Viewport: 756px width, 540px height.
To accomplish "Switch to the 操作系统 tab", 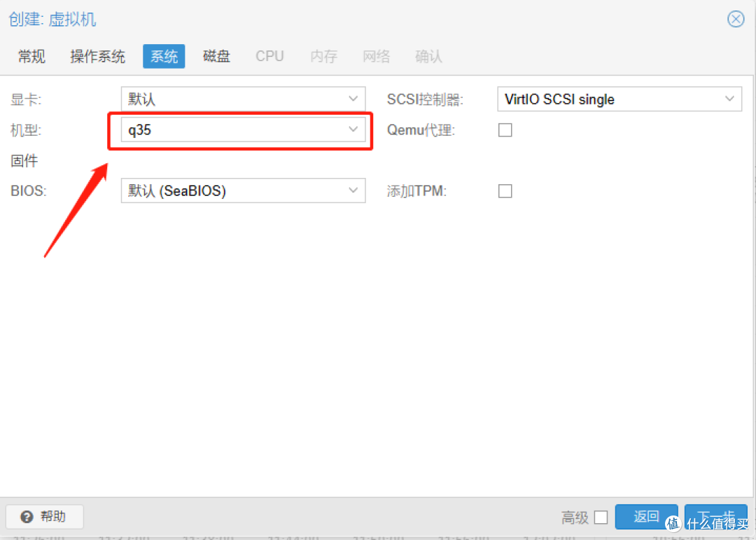I will (x=97, y=57).
